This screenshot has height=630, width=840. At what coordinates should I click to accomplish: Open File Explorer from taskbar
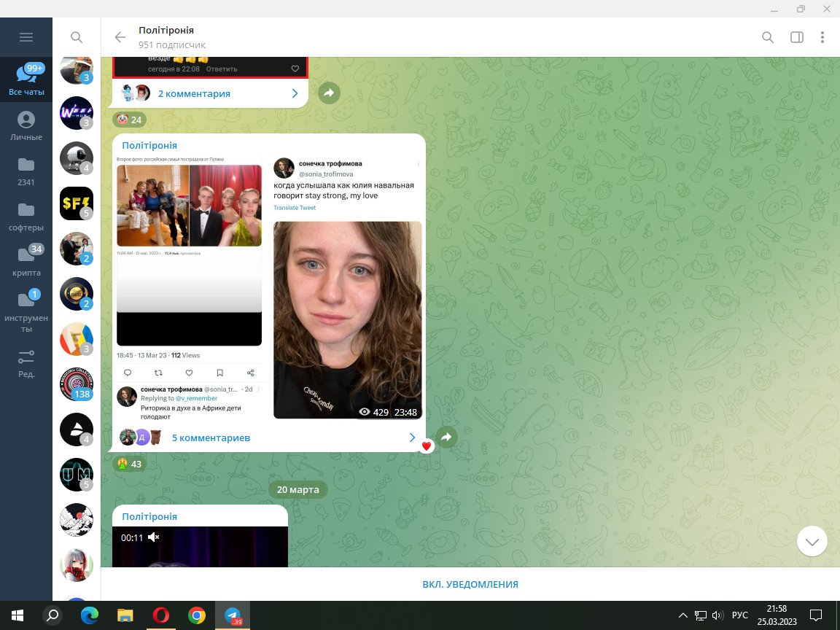pyautogui.click(x=125, y=615)
